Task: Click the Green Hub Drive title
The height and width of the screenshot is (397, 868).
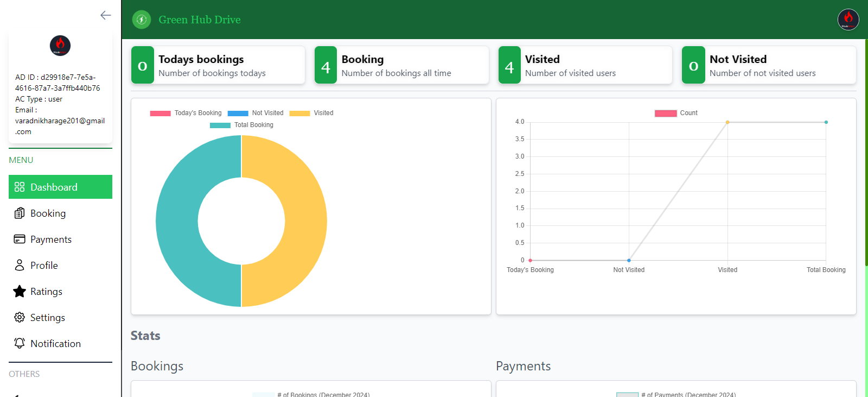Action: (x=200, y=20)
